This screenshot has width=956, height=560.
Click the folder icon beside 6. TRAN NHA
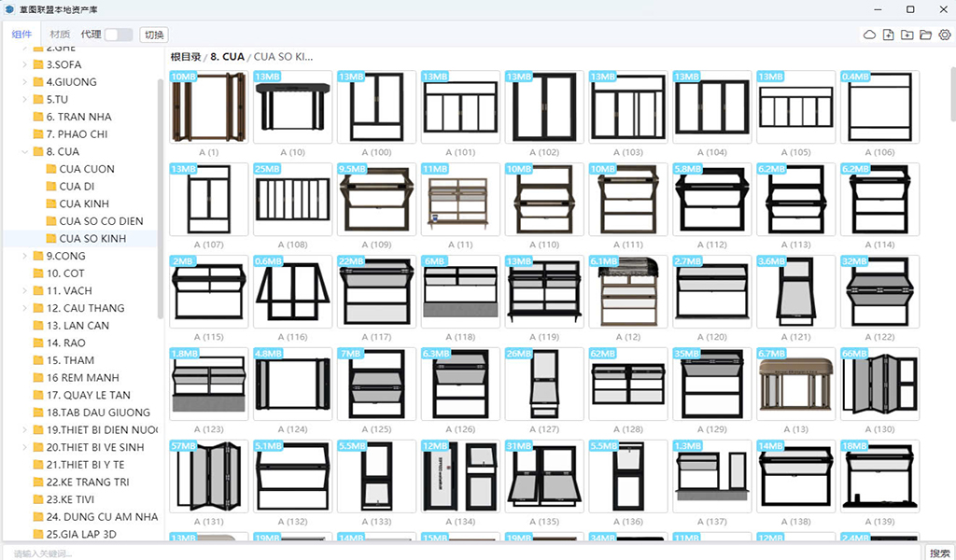pyautogui.click(x=38, y=118)
